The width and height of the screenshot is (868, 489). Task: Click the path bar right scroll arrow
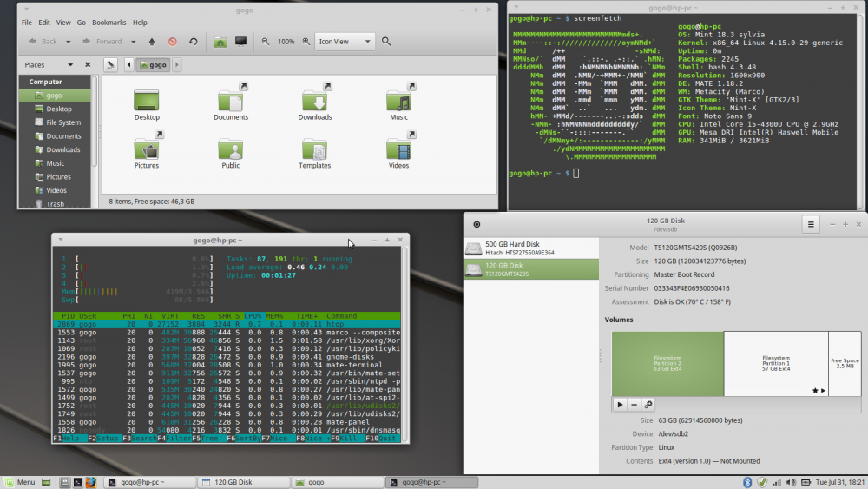177,65
